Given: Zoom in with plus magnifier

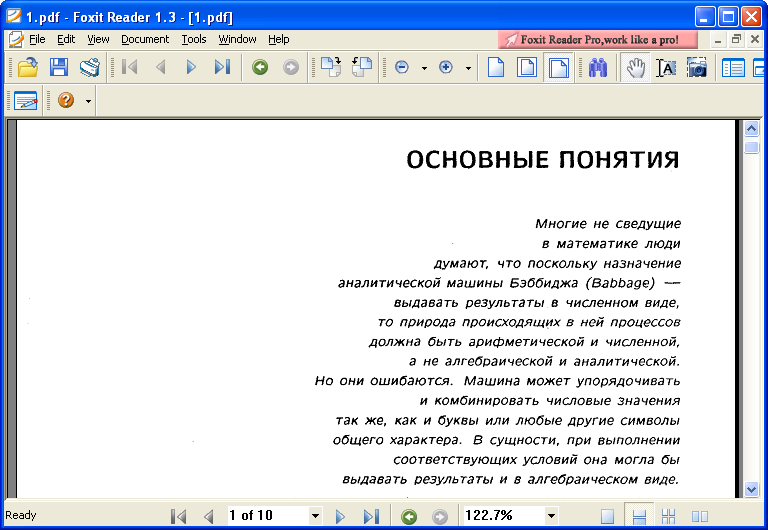Looking at the screenshot, I should click(446, 67).
